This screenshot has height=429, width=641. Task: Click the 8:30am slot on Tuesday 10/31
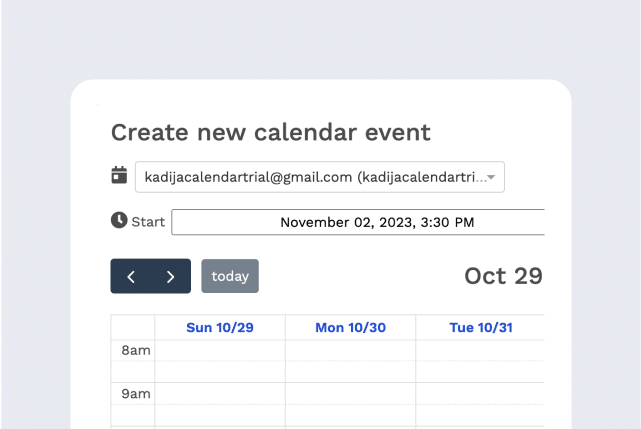[x=480, y=372]
